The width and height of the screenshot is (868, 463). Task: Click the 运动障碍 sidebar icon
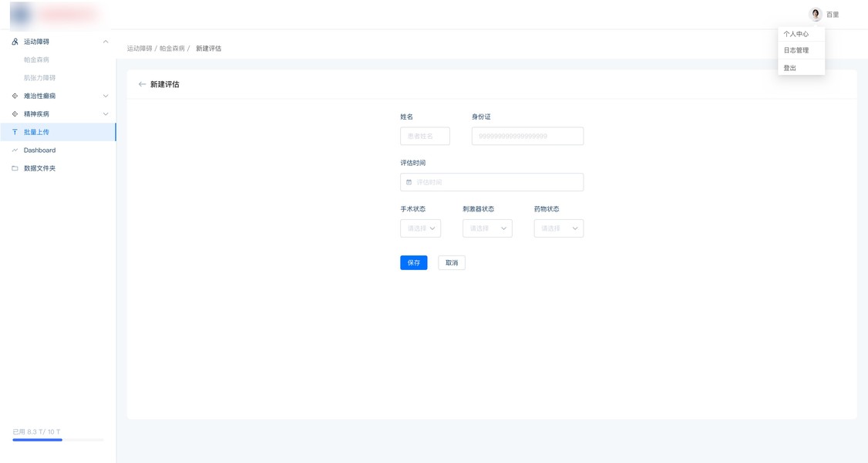coord(15,42)
